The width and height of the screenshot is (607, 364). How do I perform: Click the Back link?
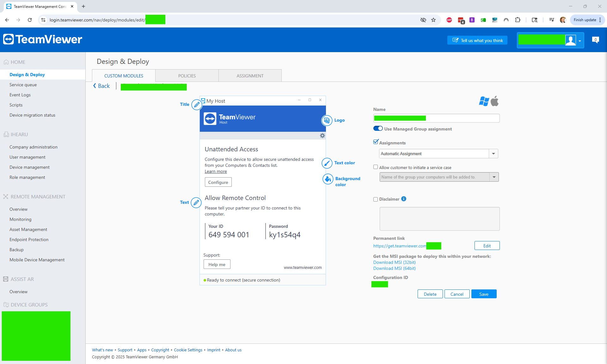[101, 86]
